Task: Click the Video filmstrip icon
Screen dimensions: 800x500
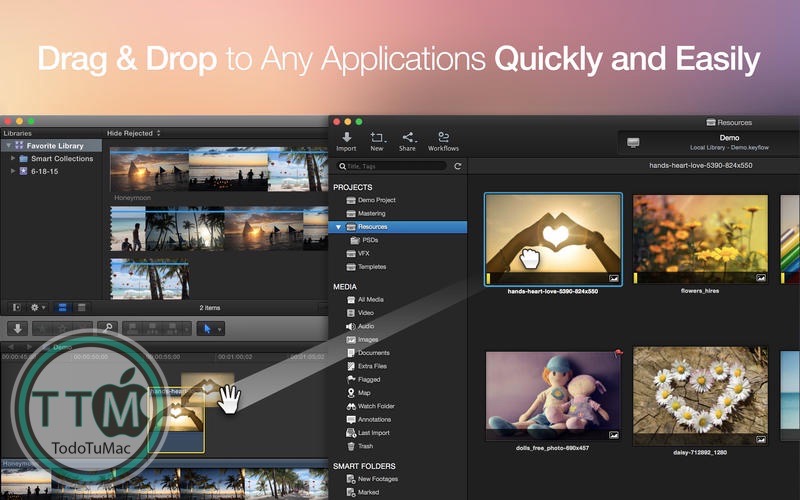Action: [351, 313]
